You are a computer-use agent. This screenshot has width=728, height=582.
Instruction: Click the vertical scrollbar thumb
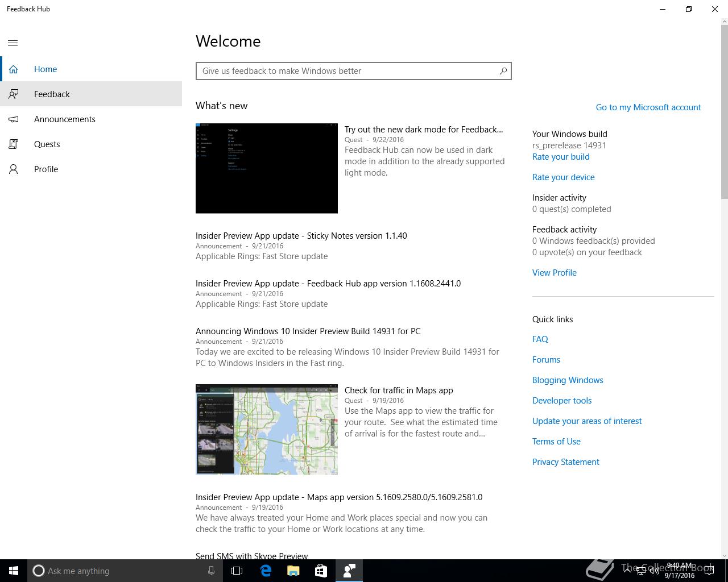pos(724,112)
